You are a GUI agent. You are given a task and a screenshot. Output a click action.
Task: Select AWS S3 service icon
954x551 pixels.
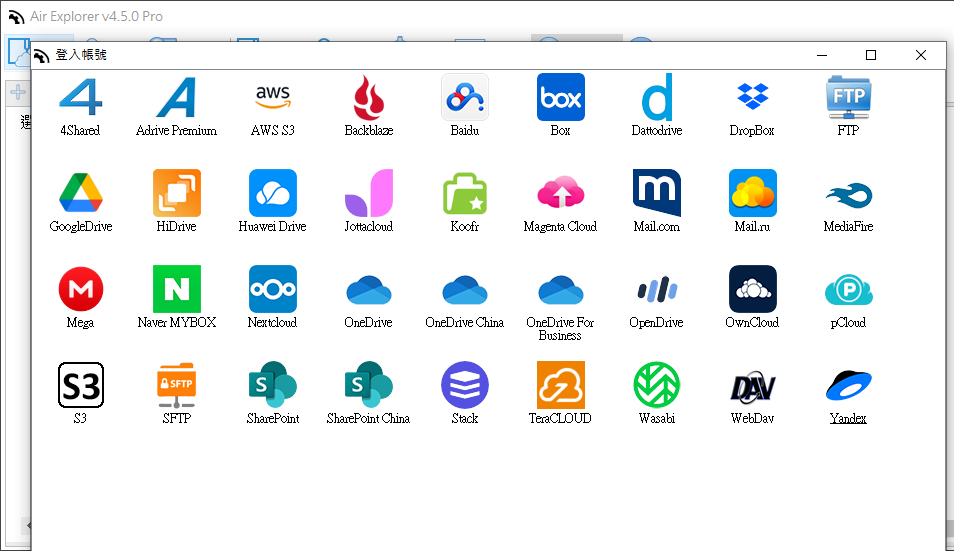[x=273, y=97]
